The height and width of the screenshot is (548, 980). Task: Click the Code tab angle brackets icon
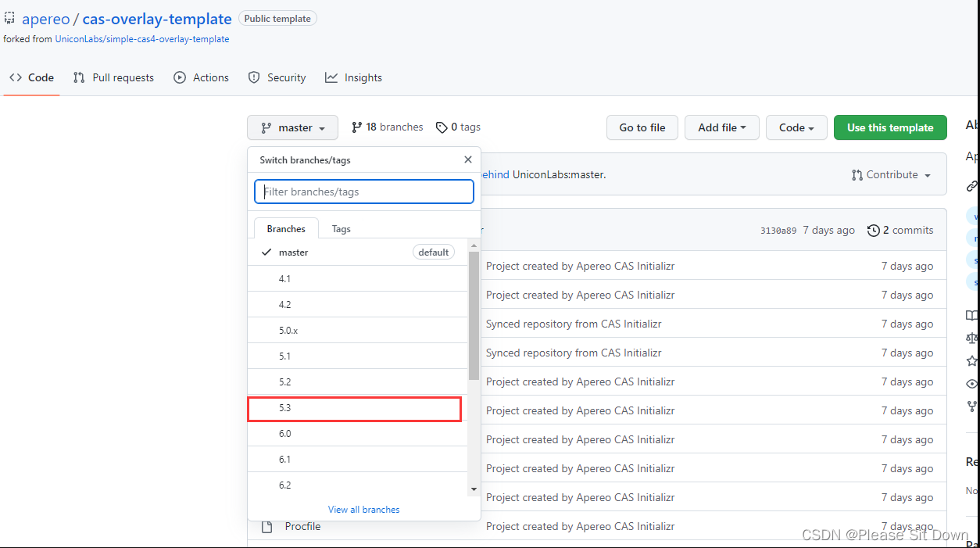16,77
